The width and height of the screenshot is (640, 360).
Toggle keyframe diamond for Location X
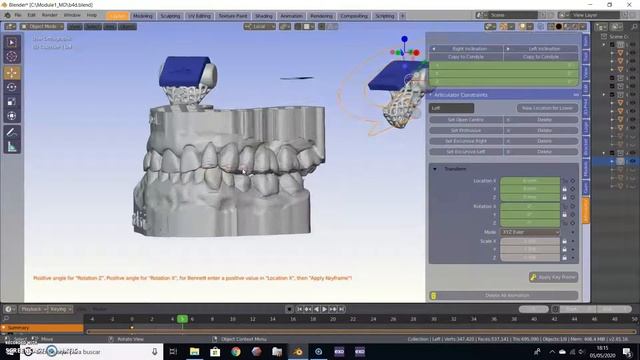click(573, 180)
